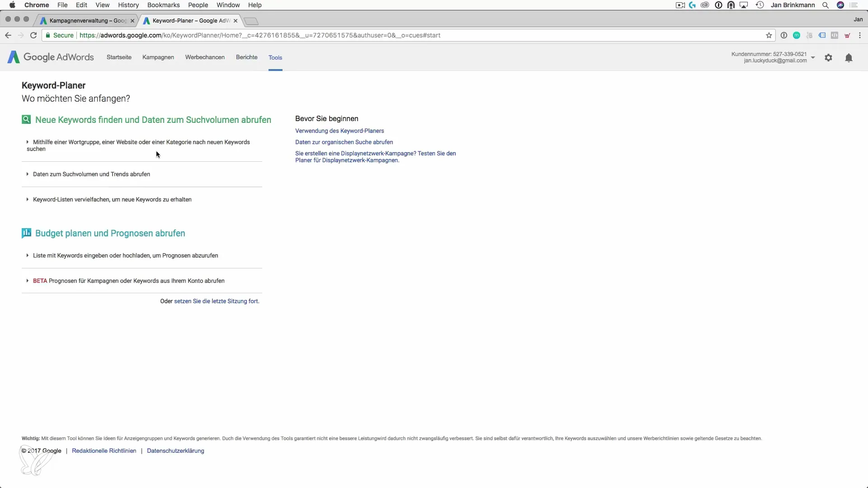Open the Displaynetzwerk-Kampagnen planner link
This screenshot has height=488, width=868.
pyautogui.click(x=375, y=157)
